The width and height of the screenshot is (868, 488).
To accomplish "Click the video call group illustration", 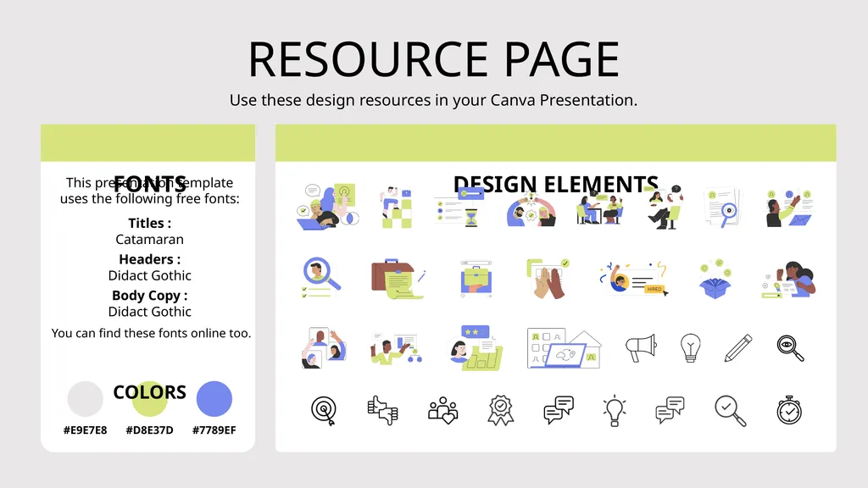I will click(x=324, y=348).
